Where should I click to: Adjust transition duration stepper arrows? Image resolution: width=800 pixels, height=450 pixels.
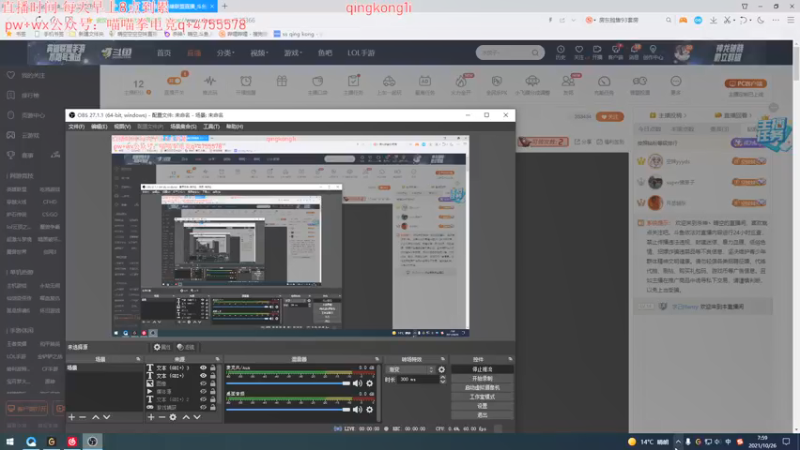442,380
